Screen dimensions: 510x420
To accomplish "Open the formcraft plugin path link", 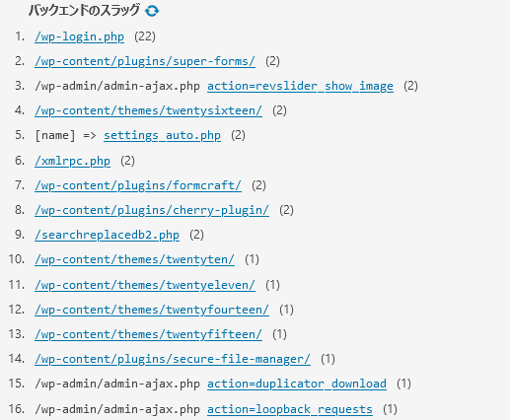I will click(138, 185).
